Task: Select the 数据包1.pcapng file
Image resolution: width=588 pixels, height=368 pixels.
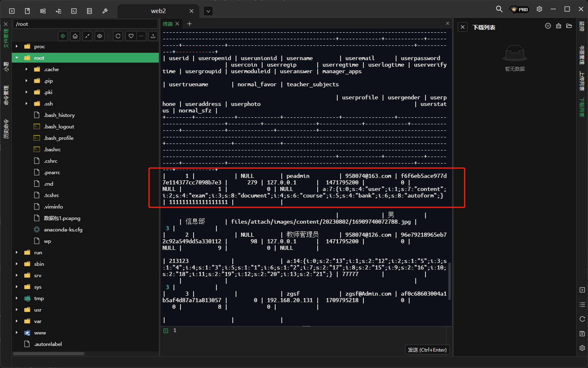Action: (x=62, y=218)
